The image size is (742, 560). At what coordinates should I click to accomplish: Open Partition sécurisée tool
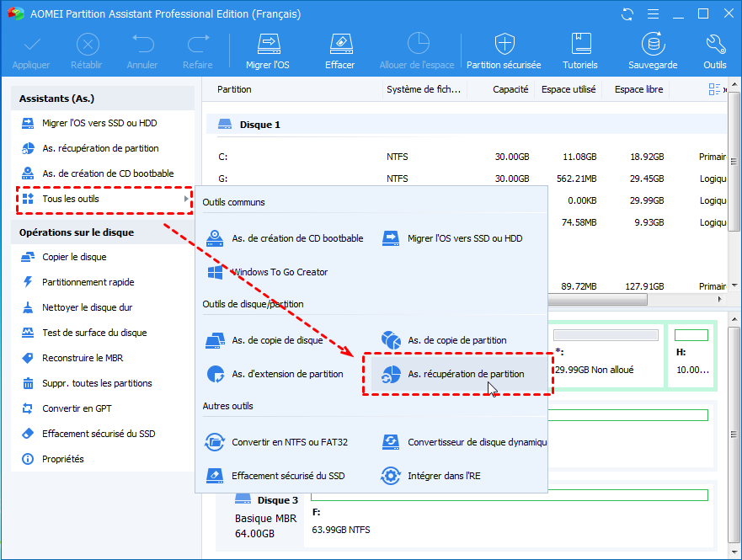pos(504,52)
